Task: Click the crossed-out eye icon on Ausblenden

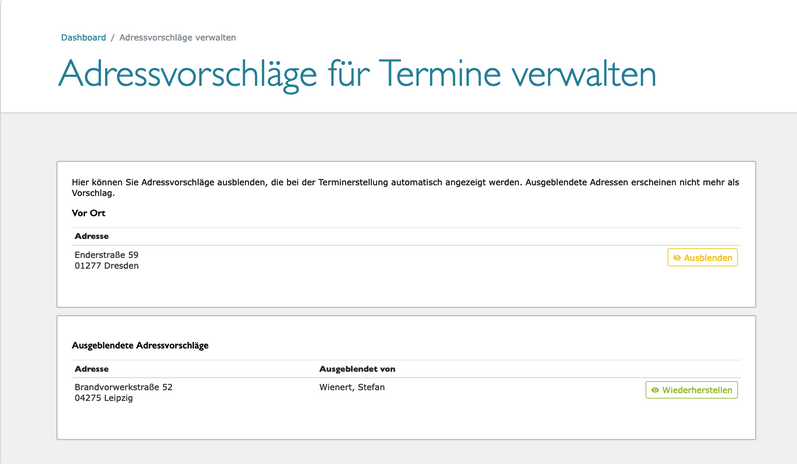Action: [x=677, y=258]
